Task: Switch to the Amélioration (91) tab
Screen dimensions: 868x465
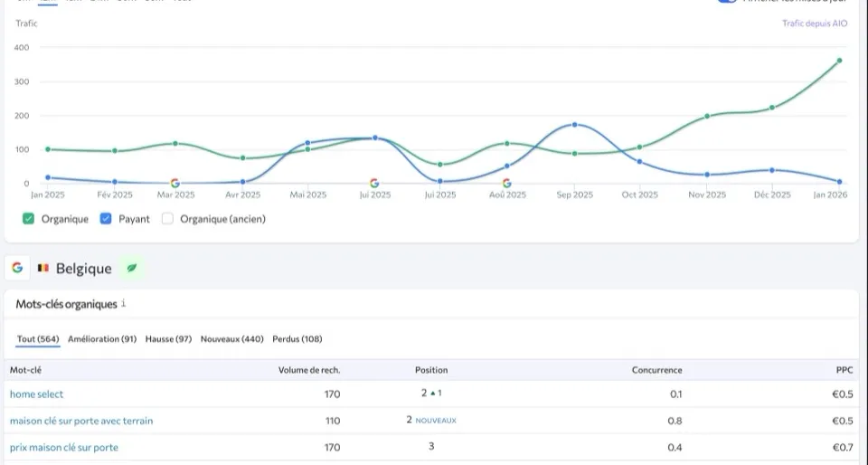Action: [102, 339]
